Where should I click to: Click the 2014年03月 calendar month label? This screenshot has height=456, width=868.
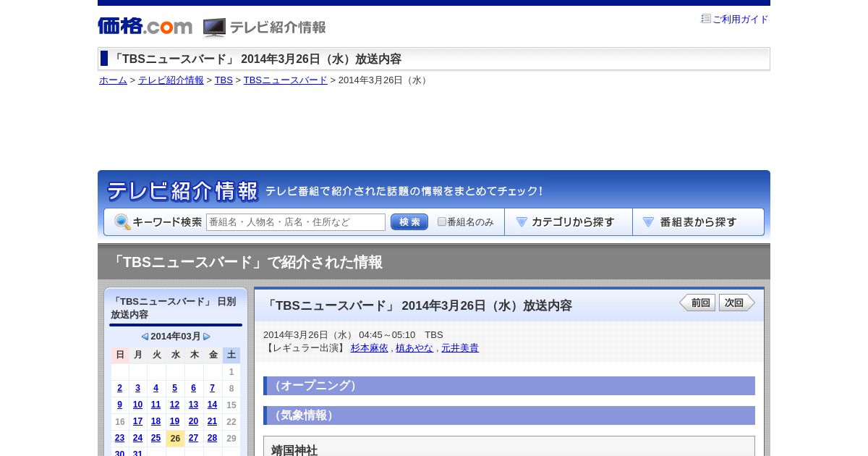click(176, 337)
